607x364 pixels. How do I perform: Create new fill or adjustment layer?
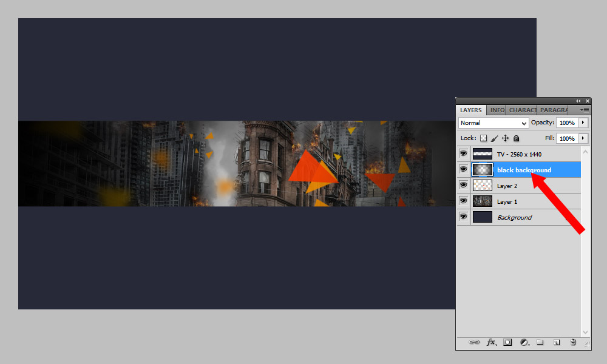(x=524, y=342)
